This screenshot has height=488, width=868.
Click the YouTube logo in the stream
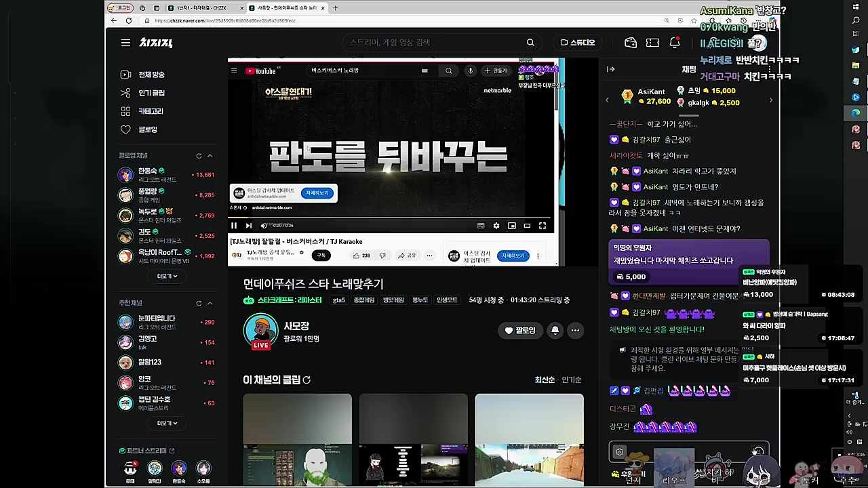point(261,70)
